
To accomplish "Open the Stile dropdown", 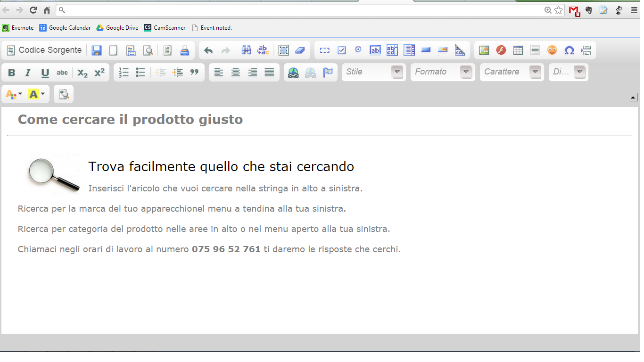I will [x=374, y=72].
